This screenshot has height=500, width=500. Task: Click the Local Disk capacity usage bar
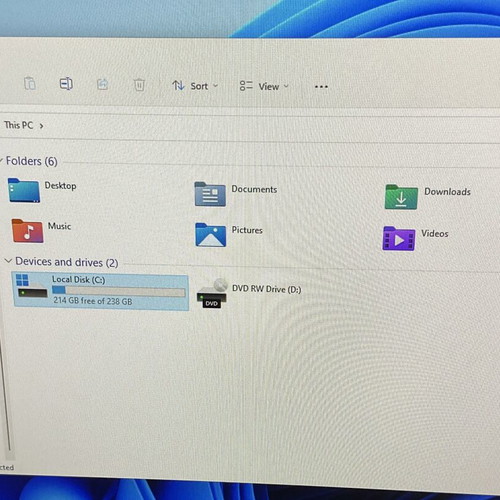[x=119, y=292]
